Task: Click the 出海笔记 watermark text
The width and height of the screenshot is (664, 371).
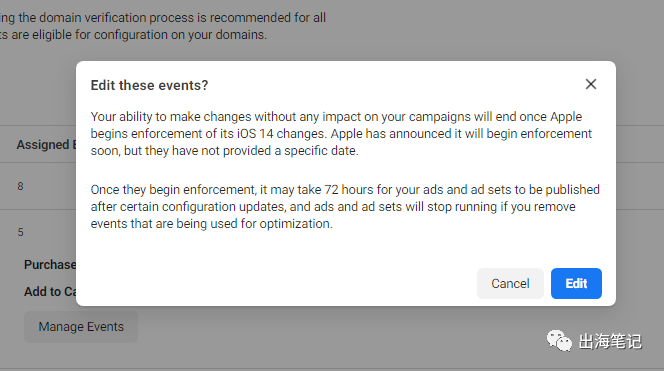Action: [610, 341]
